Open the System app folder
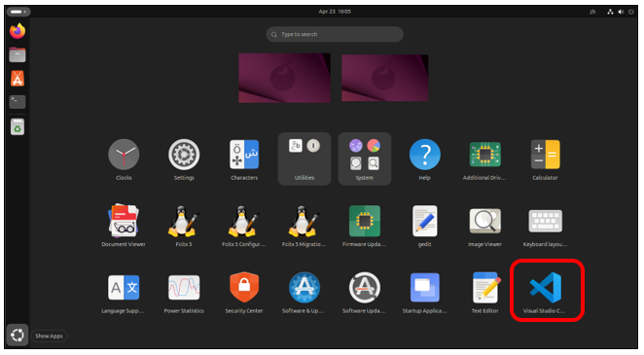The height and width of the screenshot is (355, 644). (364, 159)
